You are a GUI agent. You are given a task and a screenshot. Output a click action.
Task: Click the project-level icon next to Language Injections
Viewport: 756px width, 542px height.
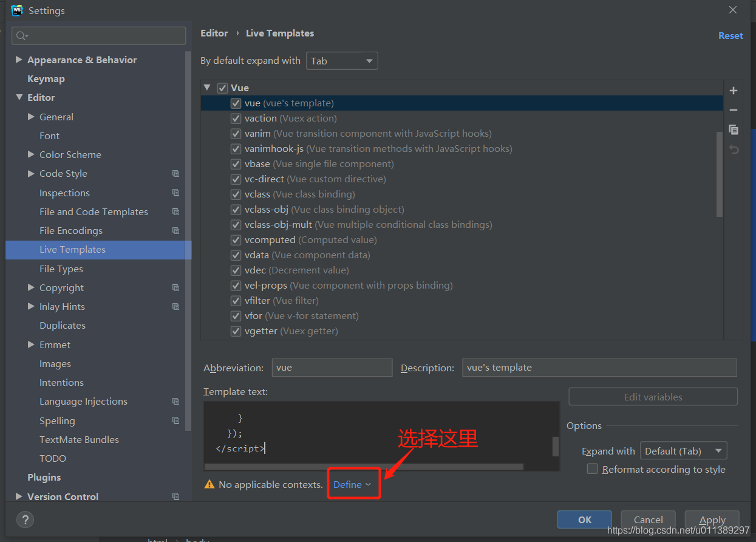(175, 401)
